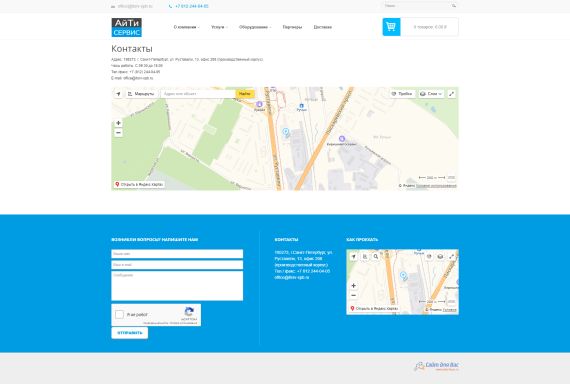Open search on the footer map
The height and width of the screenshot is (384, 570).
tap(376, 256)
